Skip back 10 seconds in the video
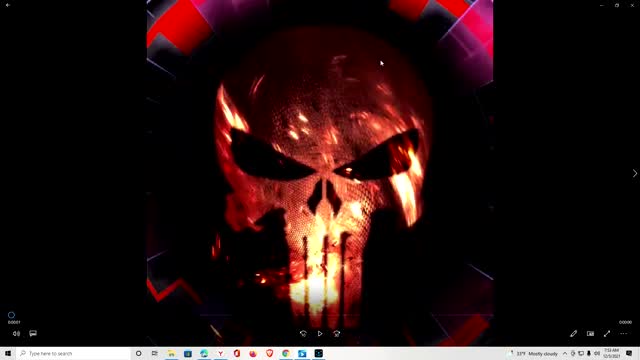 (303, 333)
